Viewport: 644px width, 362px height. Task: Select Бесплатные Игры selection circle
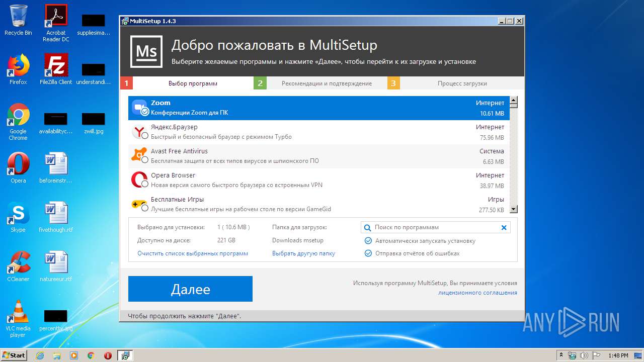coord(145,208)
